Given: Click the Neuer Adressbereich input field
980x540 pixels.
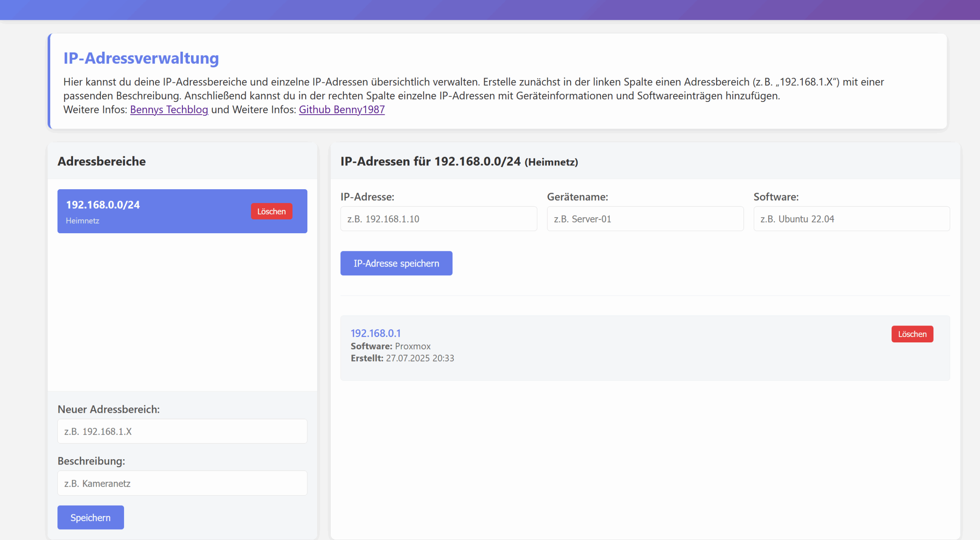Looking at the screenshot, I should pyautogui.click(x=182, y=431).
